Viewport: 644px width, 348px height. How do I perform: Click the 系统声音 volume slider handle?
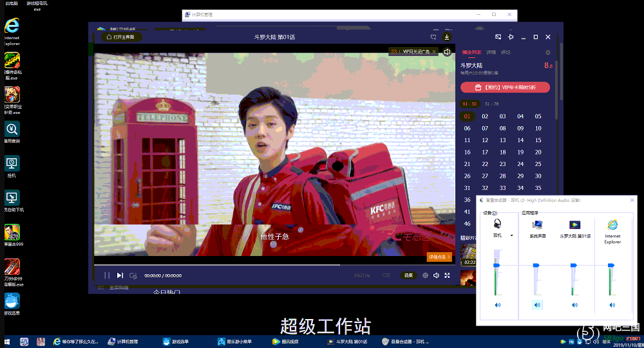(536, 266)
